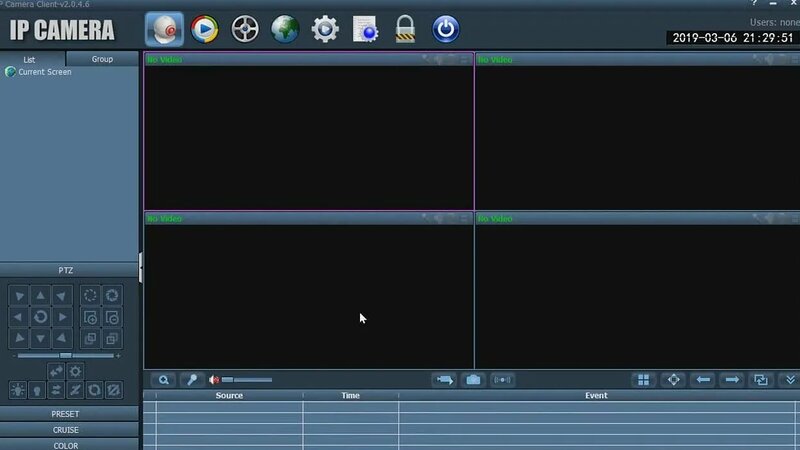Image resolution: width=800 pixels, height=450 pixels.
Task: Click the left overlapping-squares focus button
Action: coord(90,338)
